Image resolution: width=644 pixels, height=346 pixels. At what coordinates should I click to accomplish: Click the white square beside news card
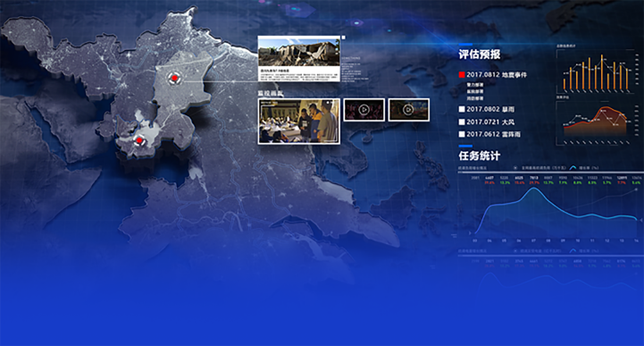point(343,38)
